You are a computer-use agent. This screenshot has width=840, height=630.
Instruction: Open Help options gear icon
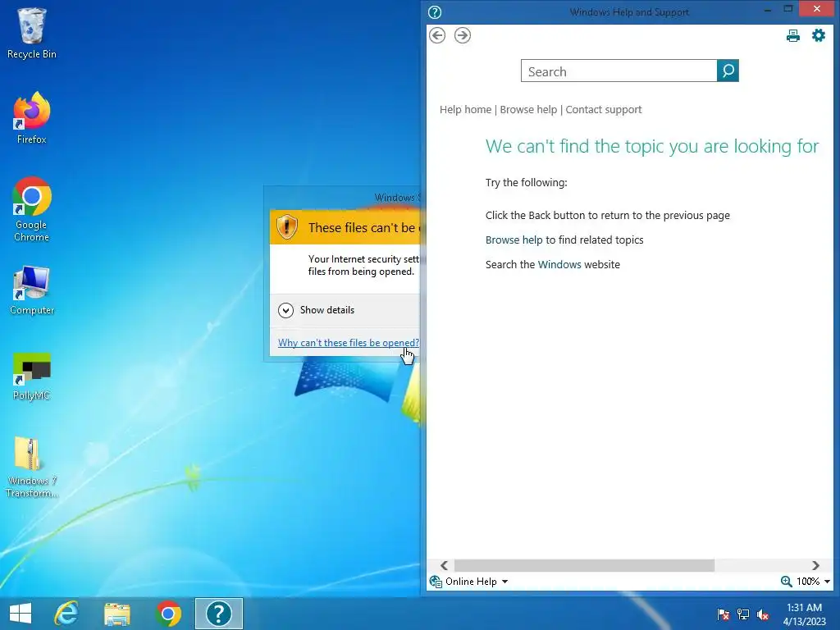click(819, 35)
